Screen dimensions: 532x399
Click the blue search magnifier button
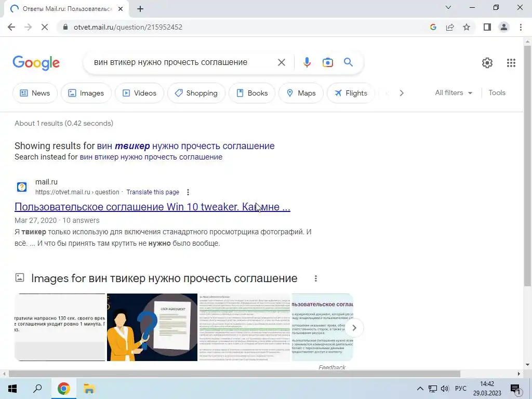(348, 62)
